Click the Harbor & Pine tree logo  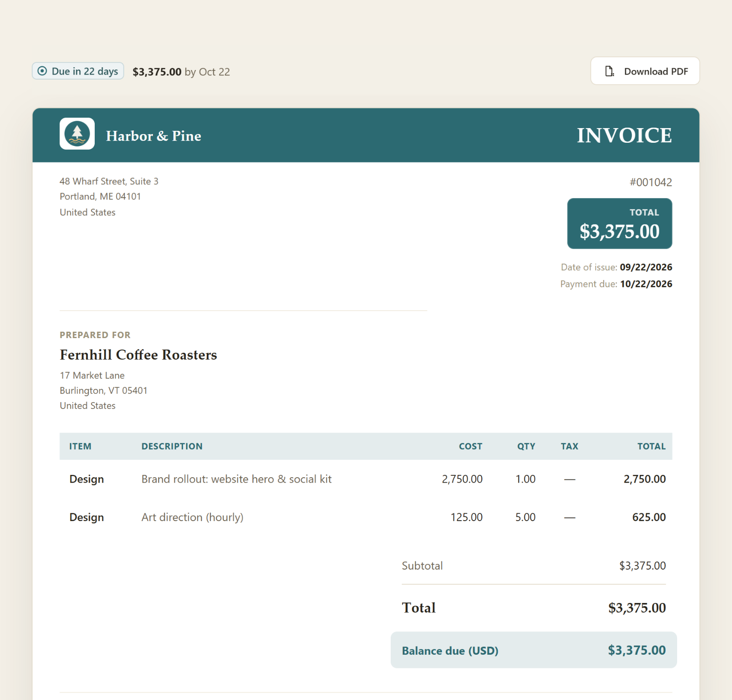[x=77, y=134]
